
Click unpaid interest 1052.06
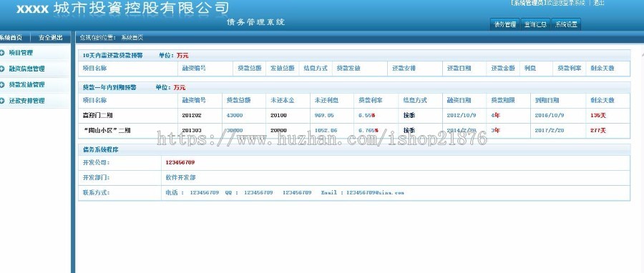(x=326, y=130)
